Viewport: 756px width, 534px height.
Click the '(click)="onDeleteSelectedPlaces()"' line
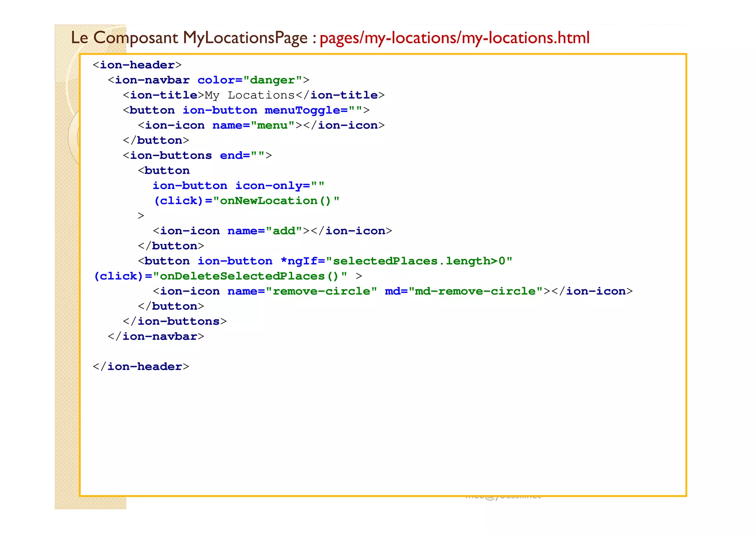point(228,276)
